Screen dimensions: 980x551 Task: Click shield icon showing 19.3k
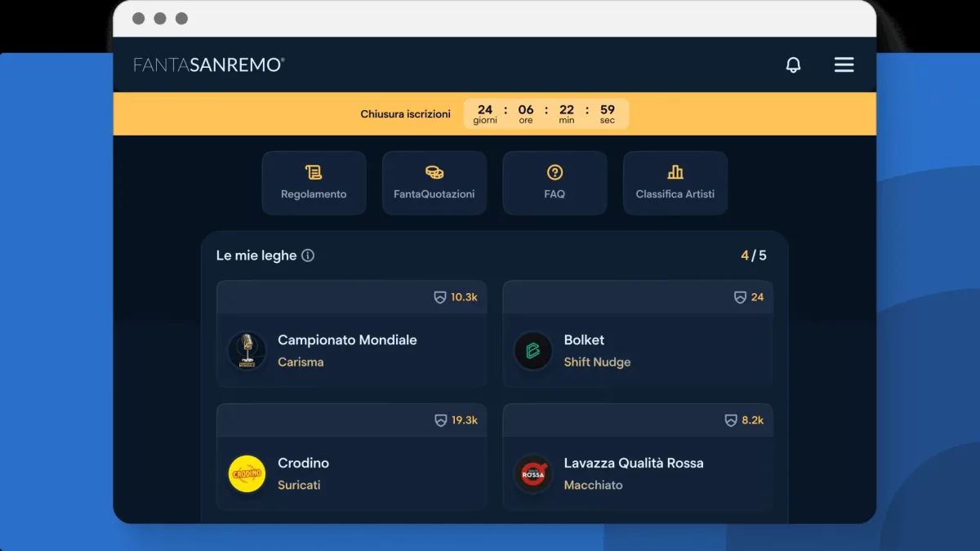point(441,420)
